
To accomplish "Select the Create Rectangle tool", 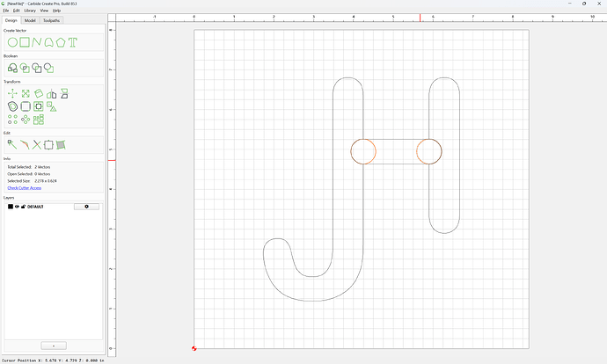I will 25,42.
